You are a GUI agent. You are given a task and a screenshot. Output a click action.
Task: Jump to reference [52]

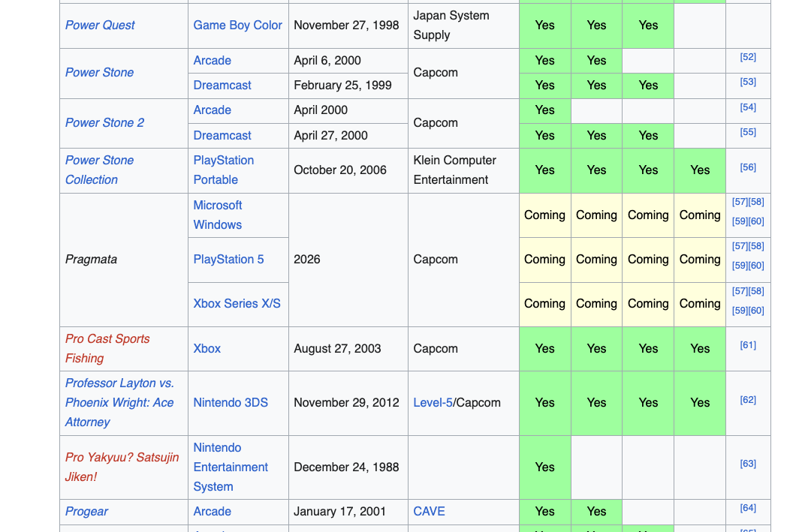point(748,57)
